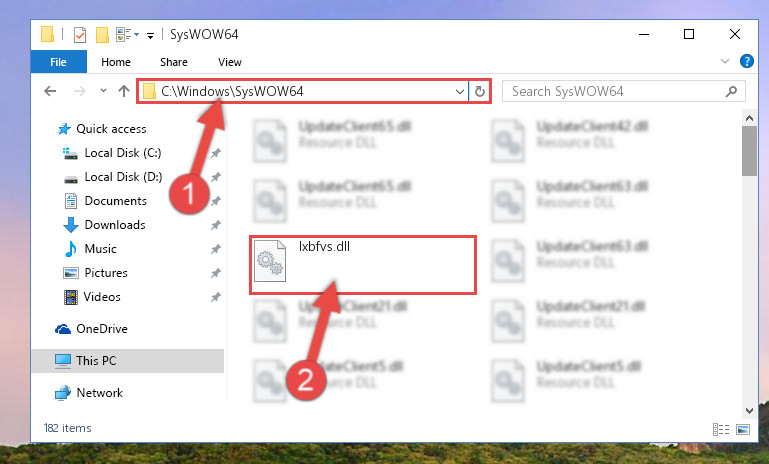Go up one folder level arrow

point(124,91)
